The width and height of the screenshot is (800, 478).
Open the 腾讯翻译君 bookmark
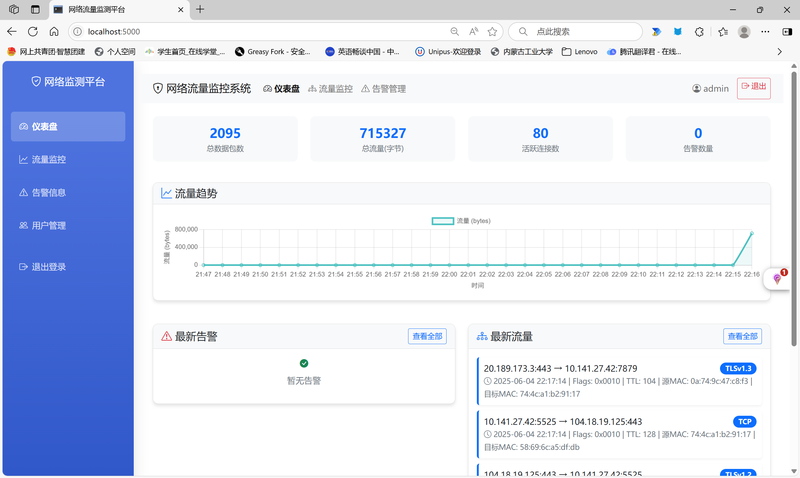coord(644,52)
